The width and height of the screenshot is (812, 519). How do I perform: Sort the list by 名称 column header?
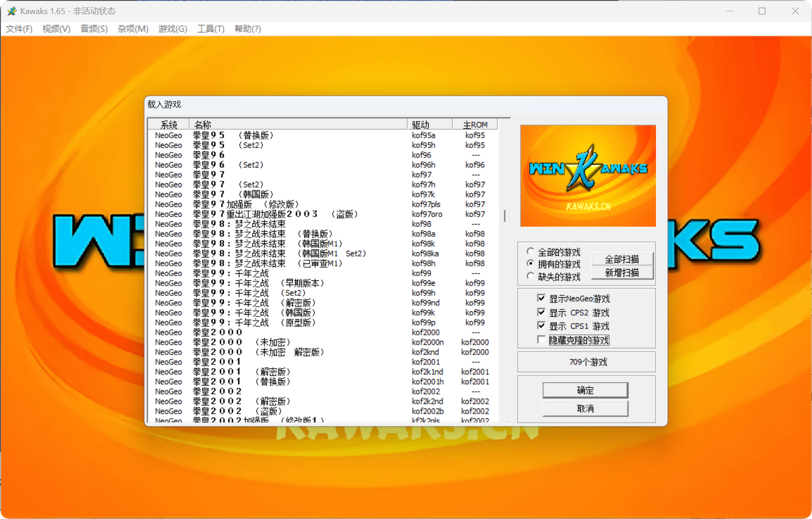pos(298,124)
